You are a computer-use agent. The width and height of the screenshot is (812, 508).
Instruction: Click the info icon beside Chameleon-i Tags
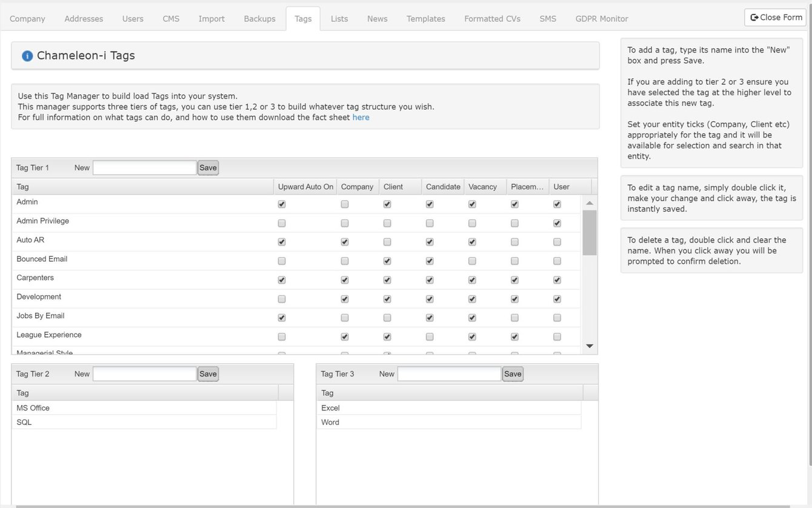tap(27, 56)
